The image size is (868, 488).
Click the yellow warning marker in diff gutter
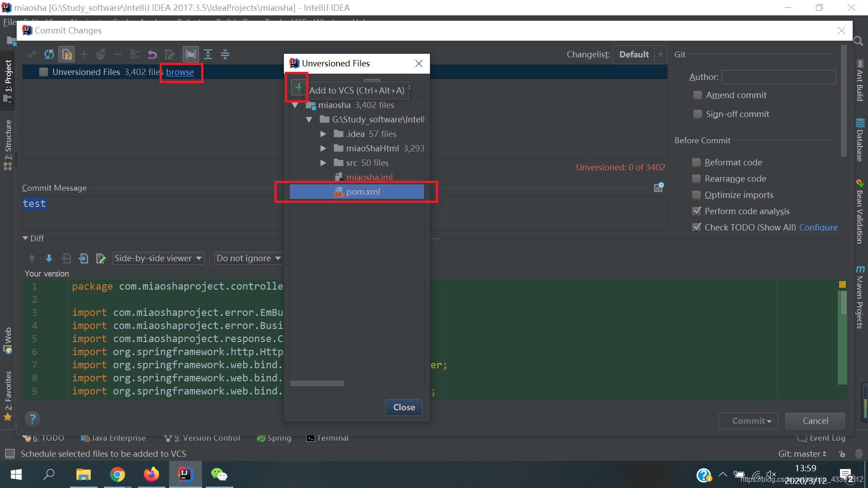tap(842, 284)
